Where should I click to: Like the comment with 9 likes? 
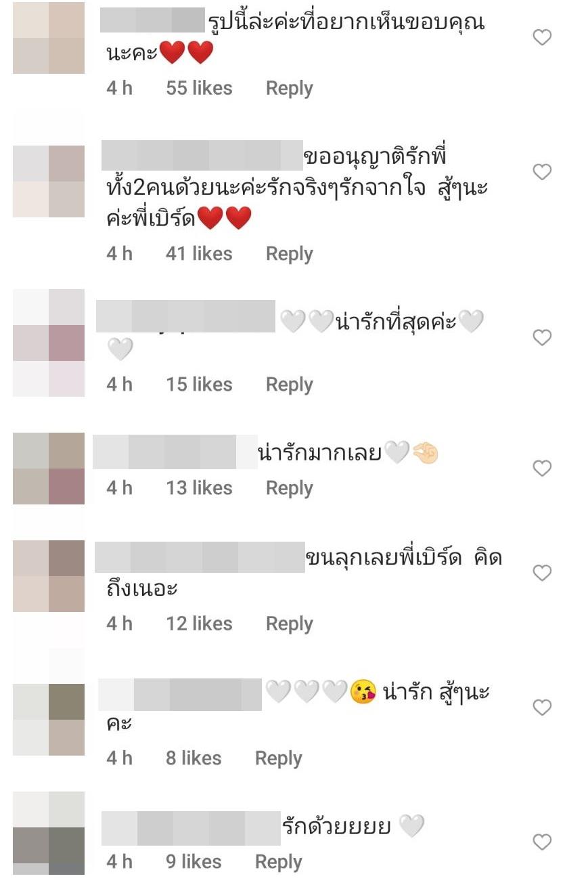coord(542,842)
